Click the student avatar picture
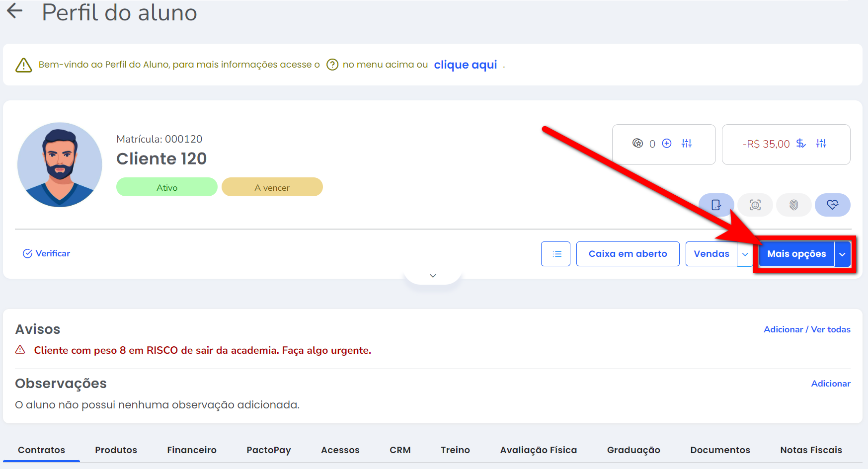The image size is (868, 469). click(60, 165)
